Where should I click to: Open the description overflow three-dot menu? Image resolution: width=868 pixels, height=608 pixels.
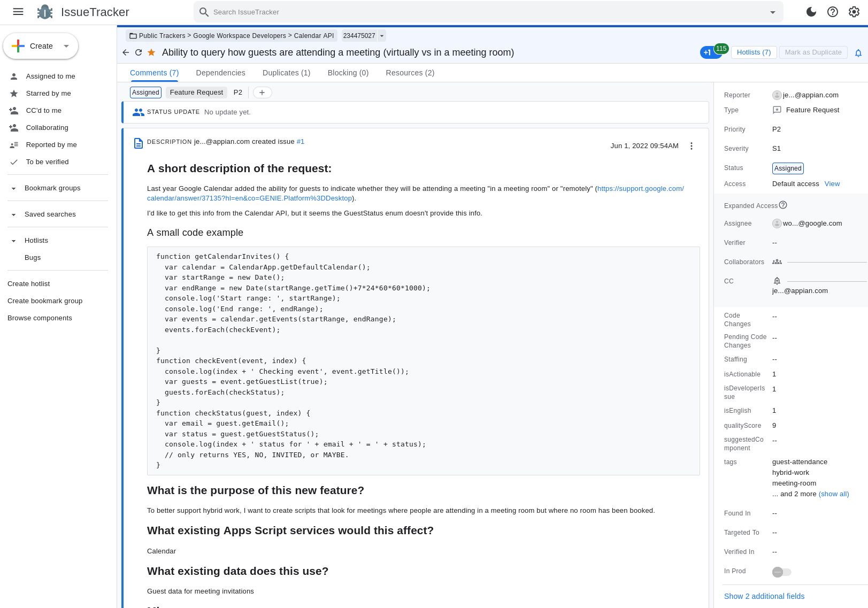[x=691, y=145]
